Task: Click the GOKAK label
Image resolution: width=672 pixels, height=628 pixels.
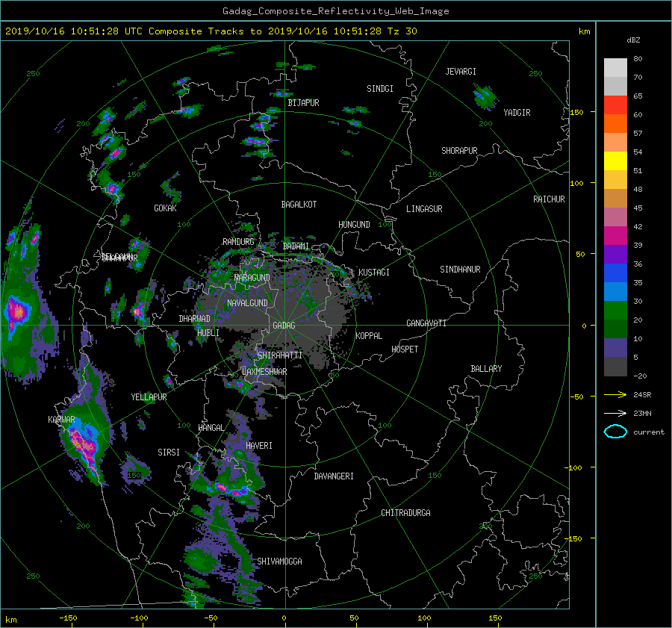Action: (166, 208)
